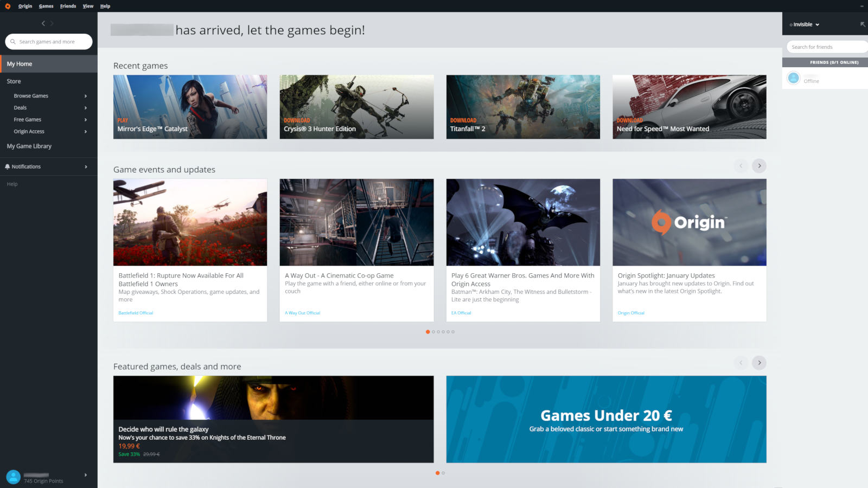The image size is (868, 488).
Task: Expand the Browse Games submenu
Action: 86,96
